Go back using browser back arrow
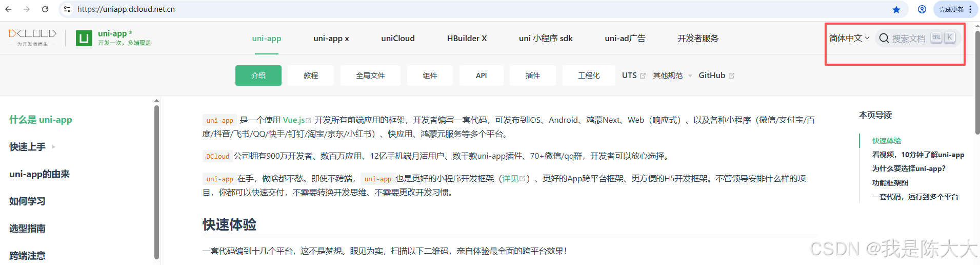The width and height of the screenshot is (980, 265). (9, 9)
